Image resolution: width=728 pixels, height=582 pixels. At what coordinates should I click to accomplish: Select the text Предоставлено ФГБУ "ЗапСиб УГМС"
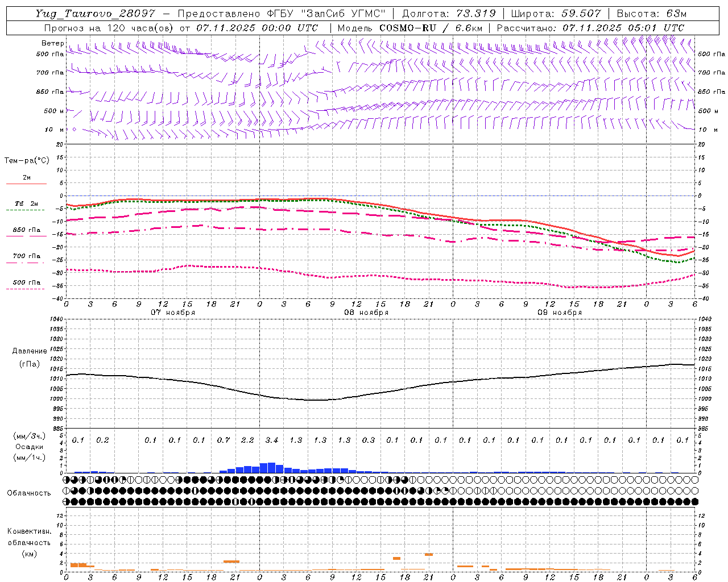pyautogui.click(x=282, y=14)
